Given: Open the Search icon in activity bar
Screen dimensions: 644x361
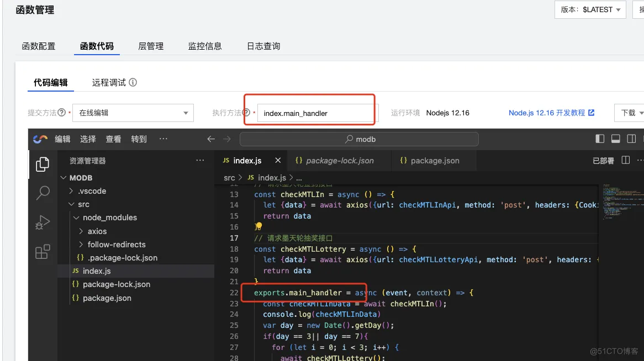Looking at the screenshot, I should (x=43, y=193).
